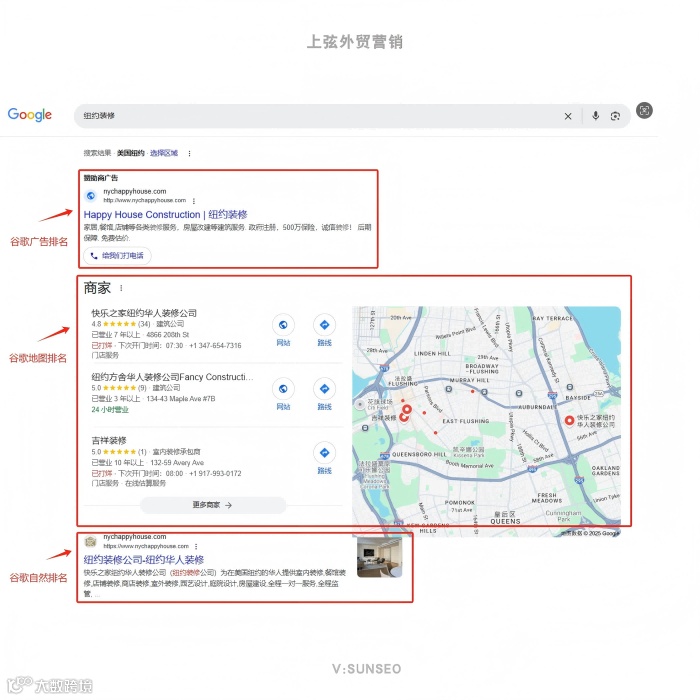Open Google Lens image search icon
Image resolution: width=700 pixels, height=700 pixels.
pyautogui.click(x=615, y=116)
